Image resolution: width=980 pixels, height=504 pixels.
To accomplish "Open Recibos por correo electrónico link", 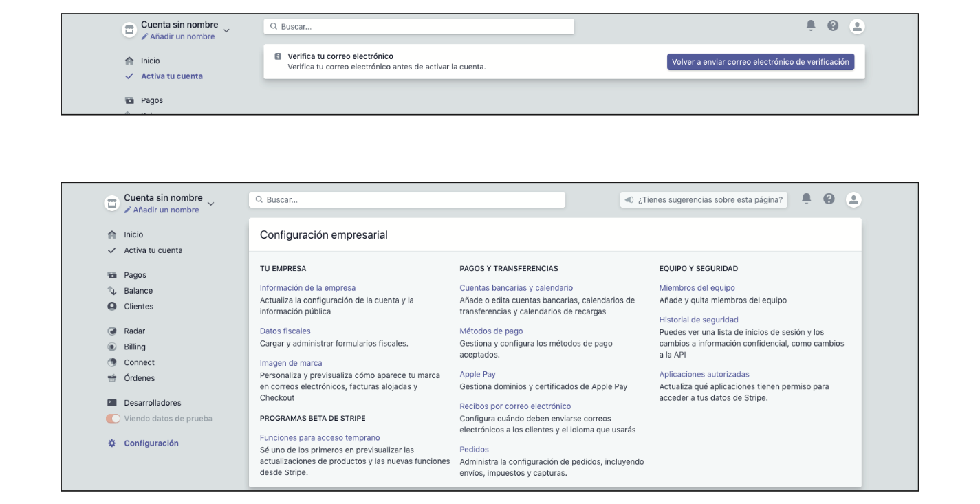I will (515, 406).
